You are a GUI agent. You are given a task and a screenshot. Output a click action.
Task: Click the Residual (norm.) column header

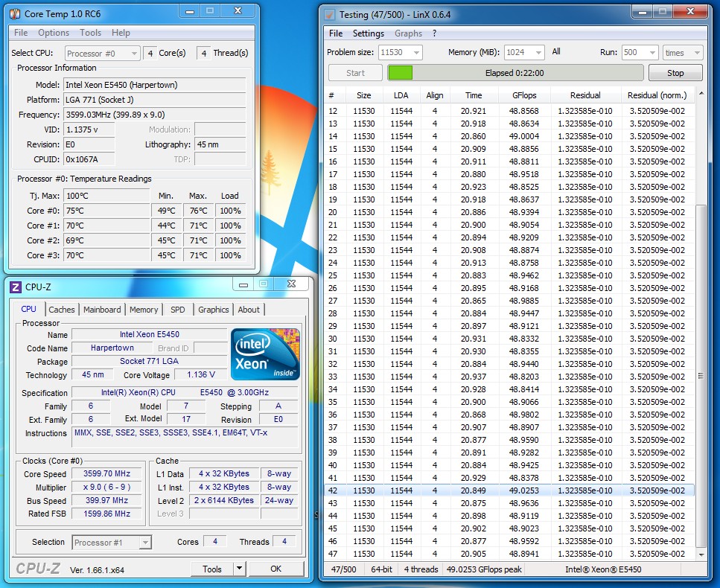tap(657, 95)
